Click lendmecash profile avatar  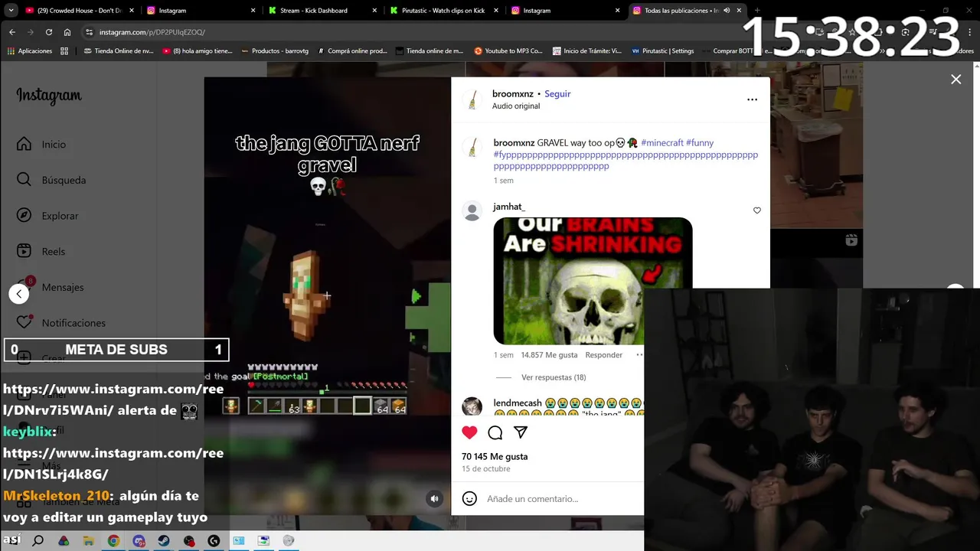pos(472,406)
